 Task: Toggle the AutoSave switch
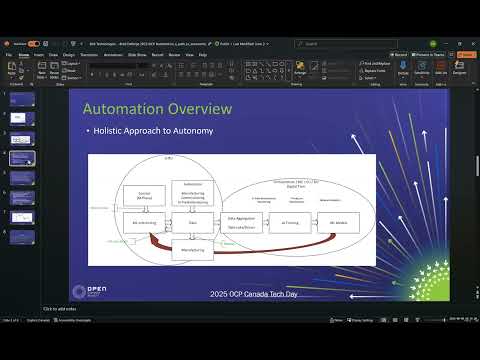coord(34,44)
